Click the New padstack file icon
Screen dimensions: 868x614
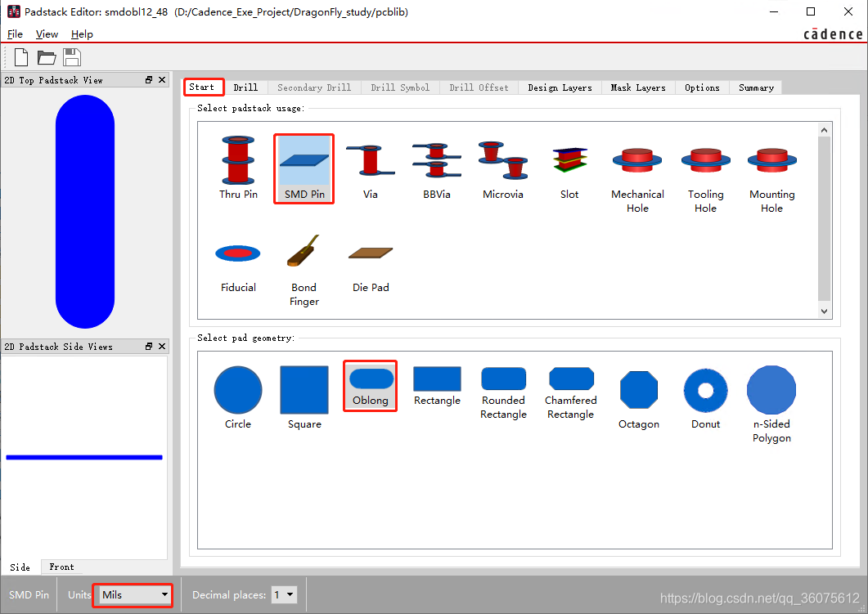21,57
